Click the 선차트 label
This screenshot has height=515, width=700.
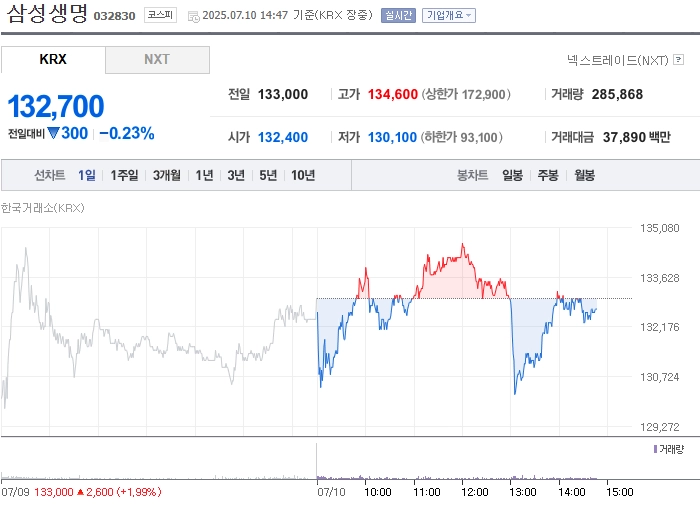[x=50, y=175]
